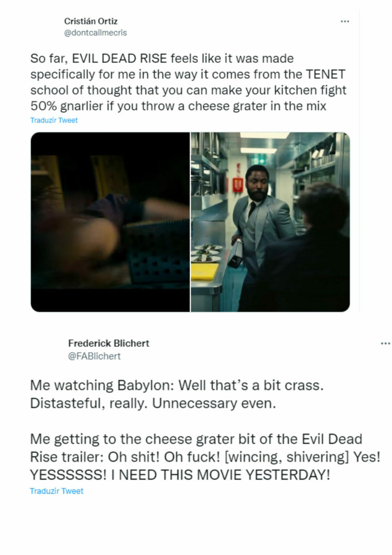Screen dimensions: 392x555
Task: Open the @dontcallmecris handle
Action: 95,33
